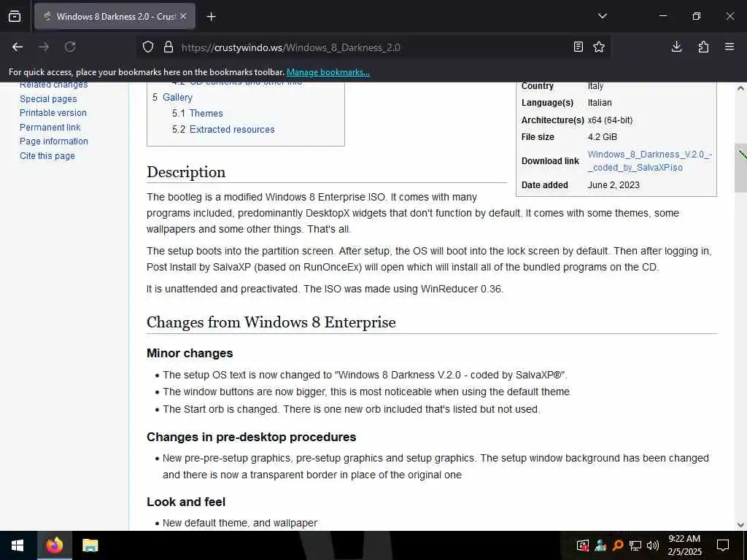747x560 pixels.
Task: Click the June 2, 2023 date value
Action: click(x=614, y=185)
